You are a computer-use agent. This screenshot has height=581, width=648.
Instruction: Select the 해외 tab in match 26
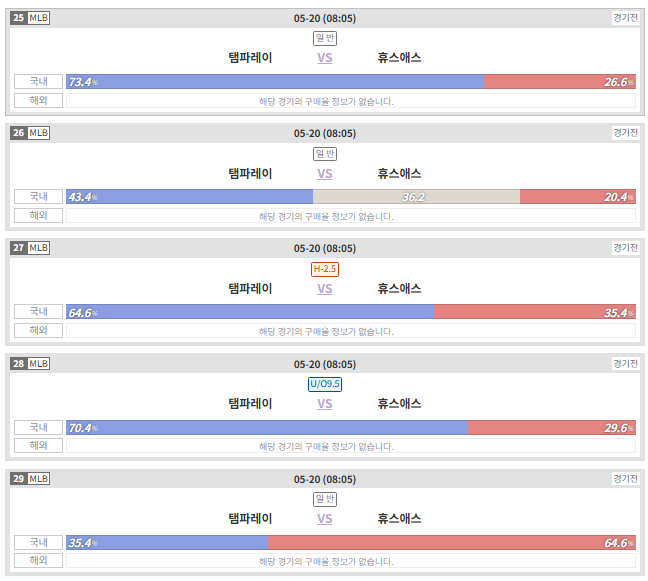(x=38, y=215)
